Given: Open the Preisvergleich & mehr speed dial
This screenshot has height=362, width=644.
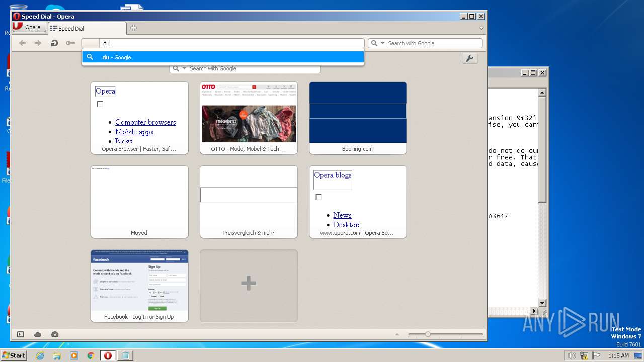Looking at the screenshot, I should (x=249, y=202).
